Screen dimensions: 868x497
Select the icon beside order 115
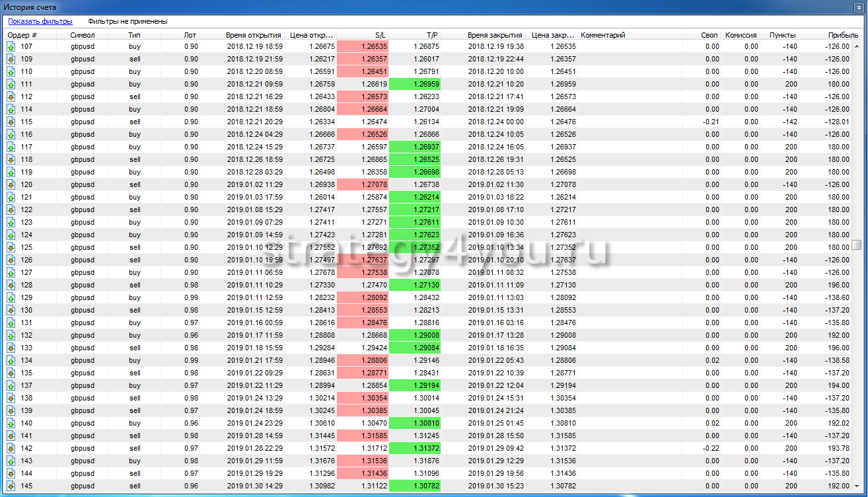pos(11,122)
